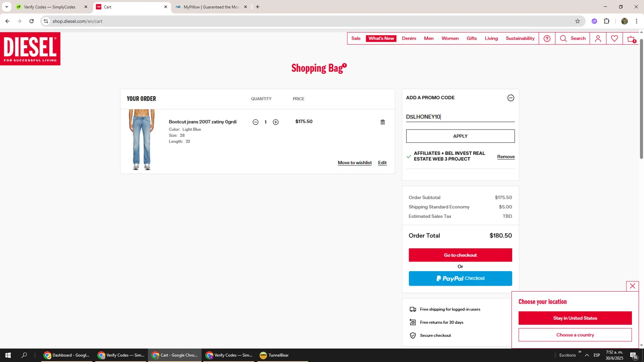Reload the cart page
Image resolution: width=644 pixels, height=362 pixels.
tap(31, 21)
